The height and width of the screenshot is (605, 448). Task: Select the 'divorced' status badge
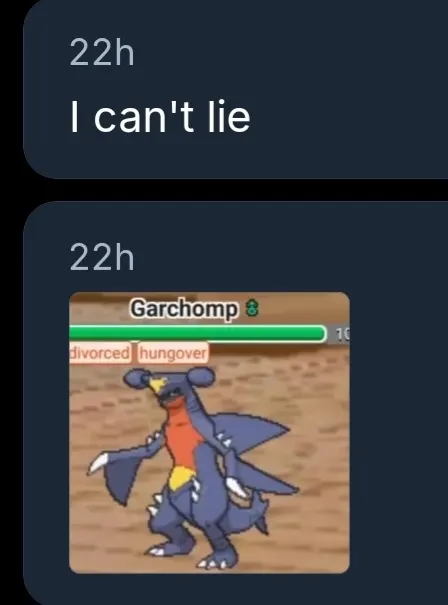[x=100, y=353]
